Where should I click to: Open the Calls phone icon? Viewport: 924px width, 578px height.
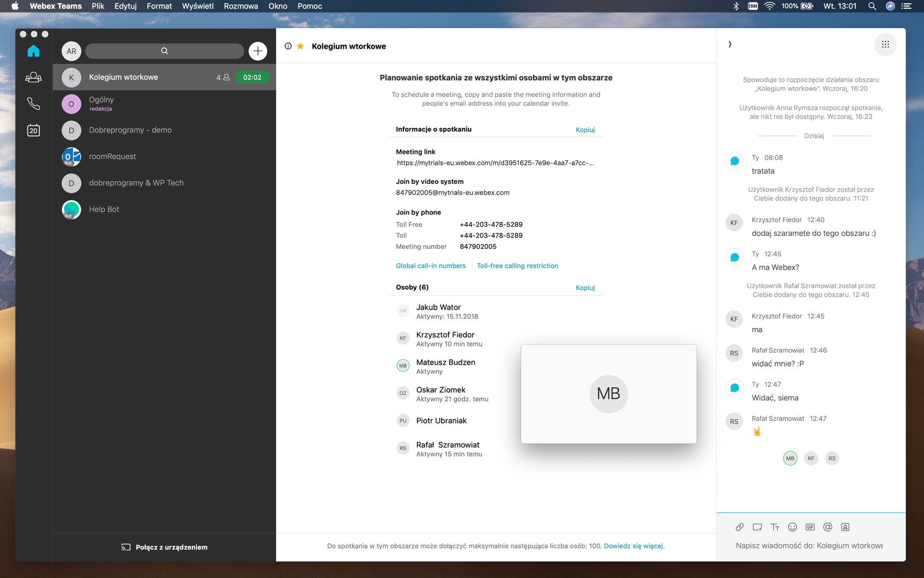click(33, 103)
